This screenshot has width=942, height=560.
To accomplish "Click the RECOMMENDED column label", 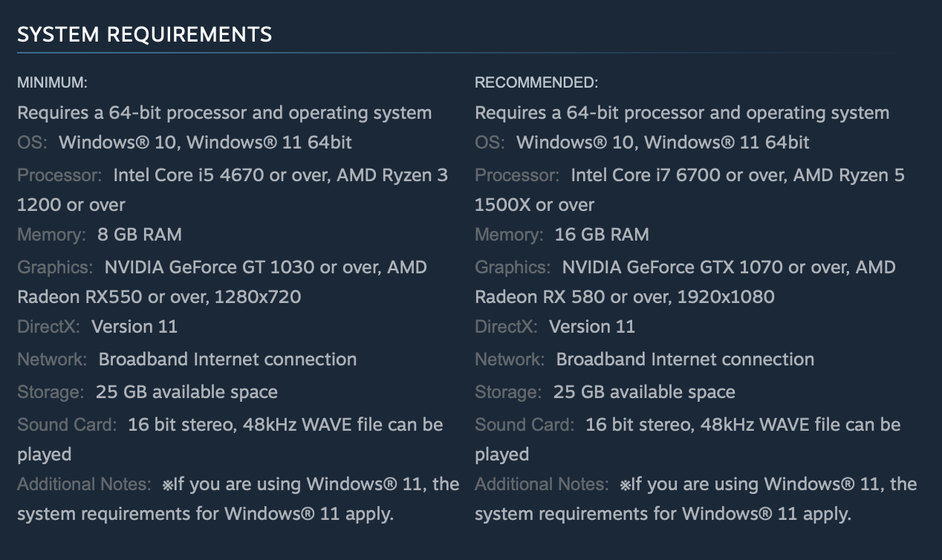I will coord(536,82).
